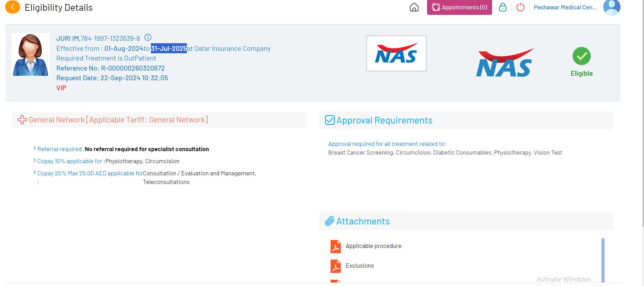Click the Approval Requirements checkbox icon
Image resolution: width=644 pixels, height=286 pixels.
[x=330, y=120]
